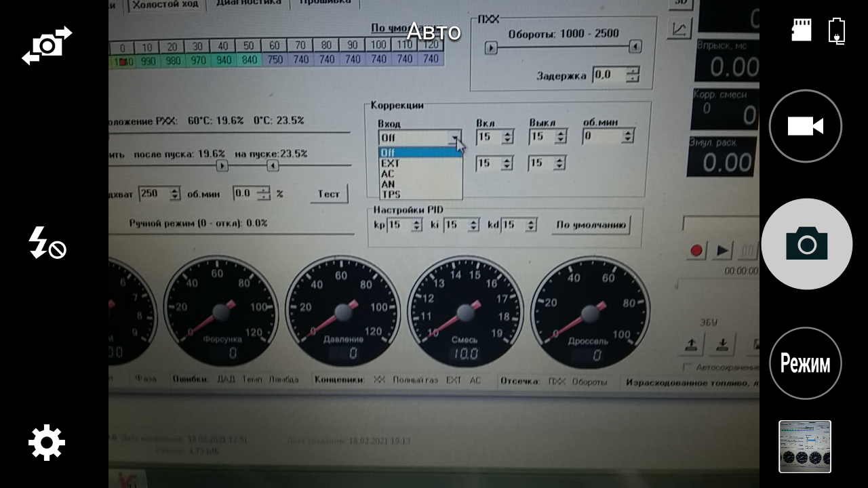
Task: Click PID По умолчанию button
Action: click(x=591, y=224)
